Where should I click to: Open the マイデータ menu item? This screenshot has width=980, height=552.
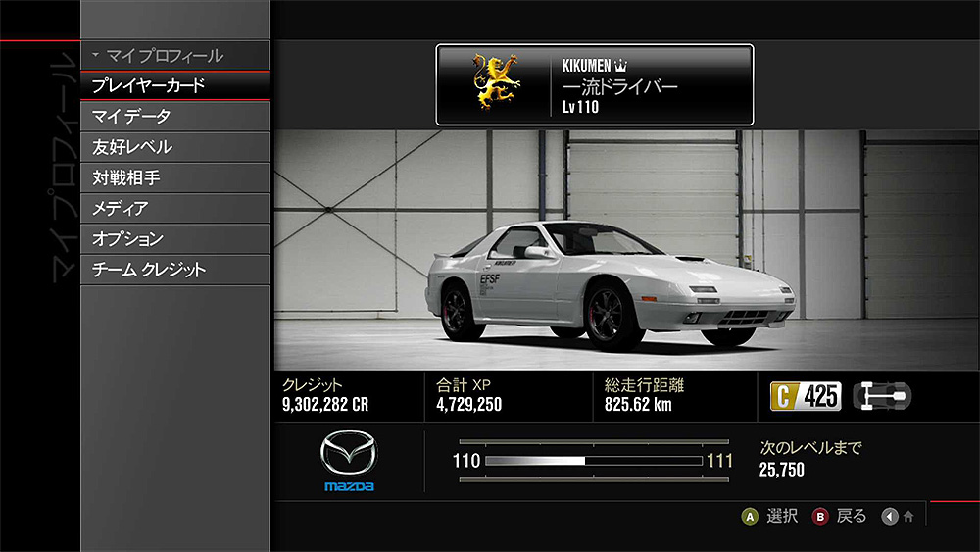(175, 117)
